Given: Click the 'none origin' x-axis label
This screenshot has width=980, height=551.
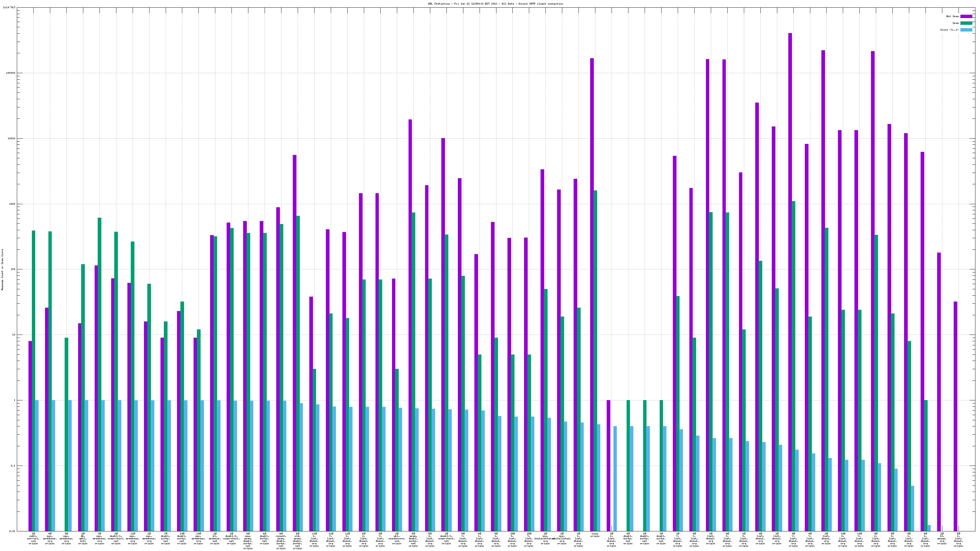Looking at the screenshot, I should pyautogui.click(x=595, y=535).
